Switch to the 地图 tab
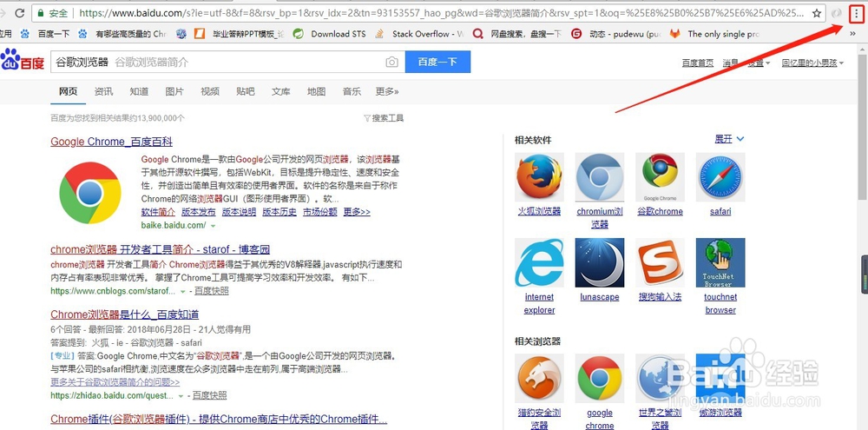The height and width of the screenshot is (430, 868). click(316, 91)
